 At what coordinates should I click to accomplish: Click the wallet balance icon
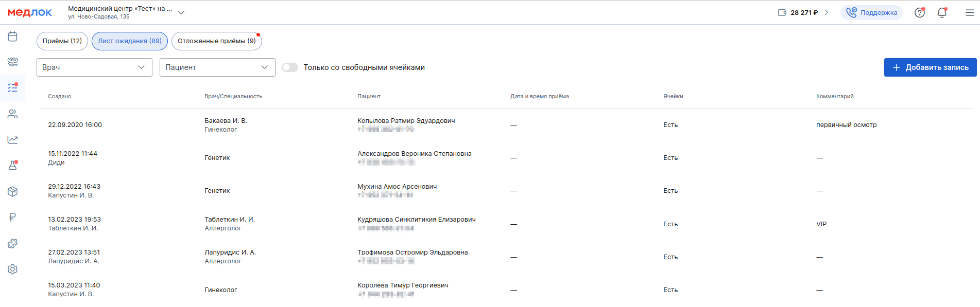[x=782, y=13]
